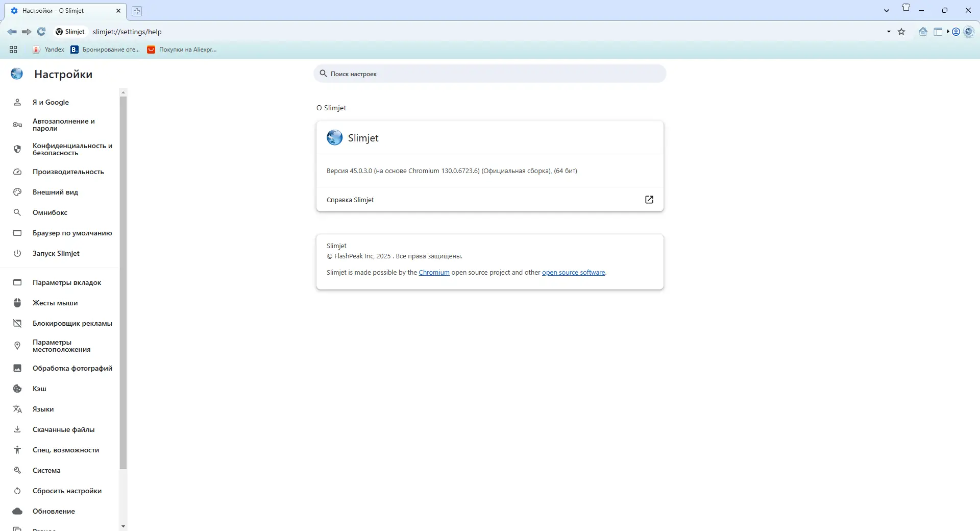Click the power icon for Запуск Slimjet
The image size is (980, 531).
tap(17, 253)
